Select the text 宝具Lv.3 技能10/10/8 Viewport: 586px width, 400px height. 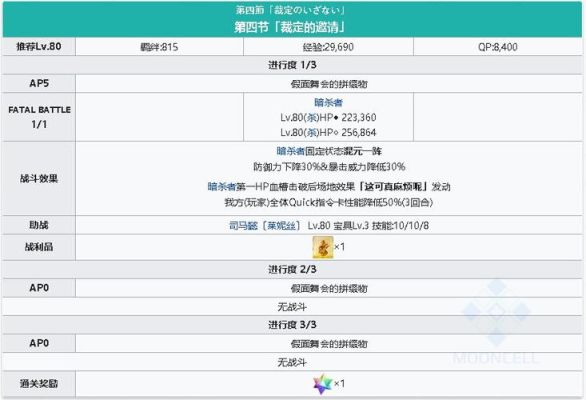(x=381, y=226)
